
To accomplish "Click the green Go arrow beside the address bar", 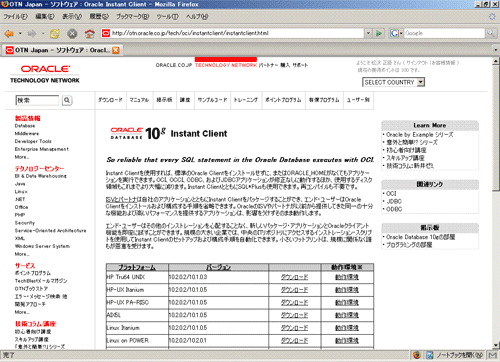I will (x=379, y=33).
